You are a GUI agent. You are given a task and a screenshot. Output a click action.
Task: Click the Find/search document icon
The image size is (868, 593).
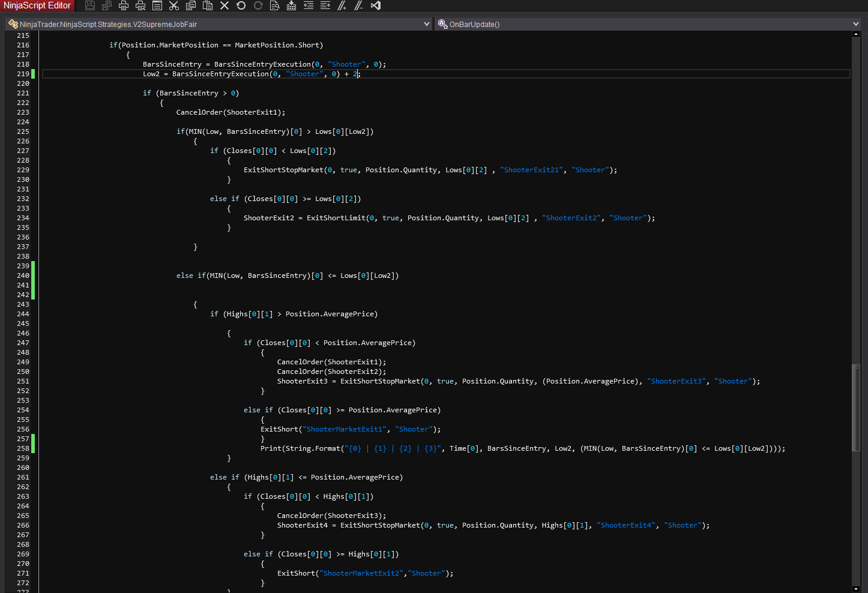(275, 5)
